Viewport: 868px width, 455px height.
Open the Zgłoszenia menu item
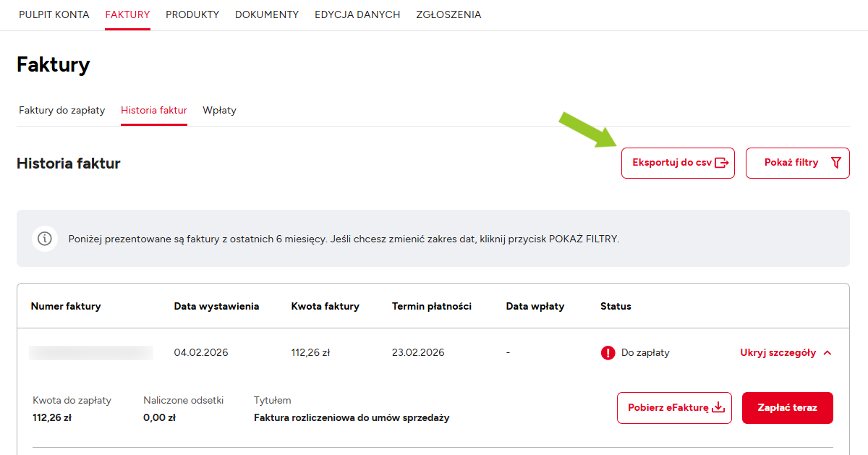click(x=448, y=14)
